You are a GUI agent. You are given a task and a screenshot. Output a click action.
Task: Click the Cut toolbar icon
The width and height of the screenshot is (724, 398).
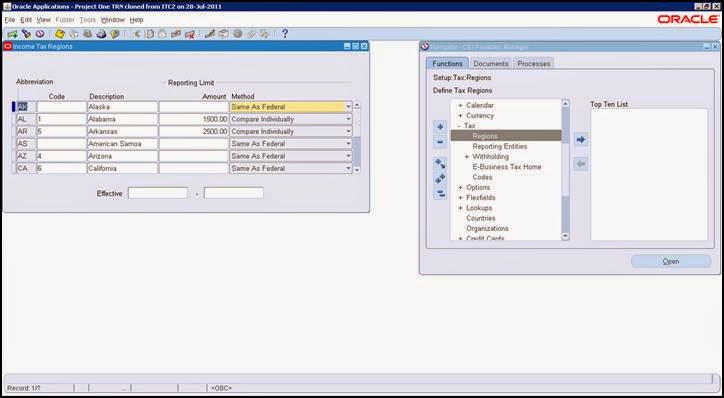(136, 34)
